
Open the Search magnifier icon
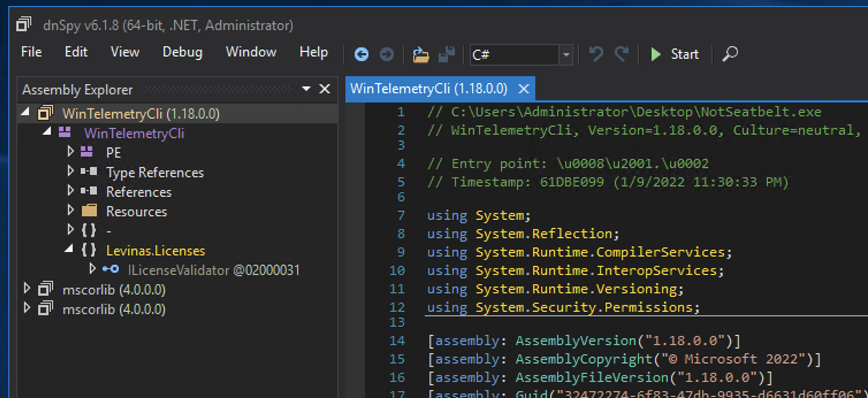730,54
